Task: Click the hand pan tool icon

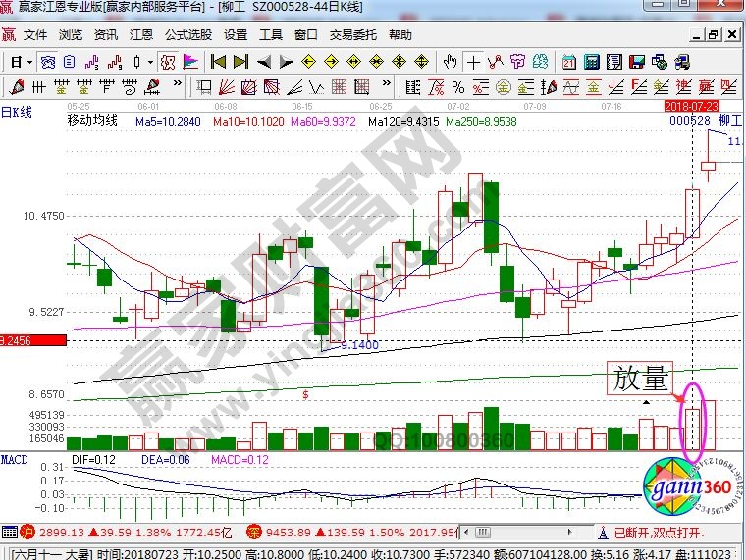Action: click(452, 62)
